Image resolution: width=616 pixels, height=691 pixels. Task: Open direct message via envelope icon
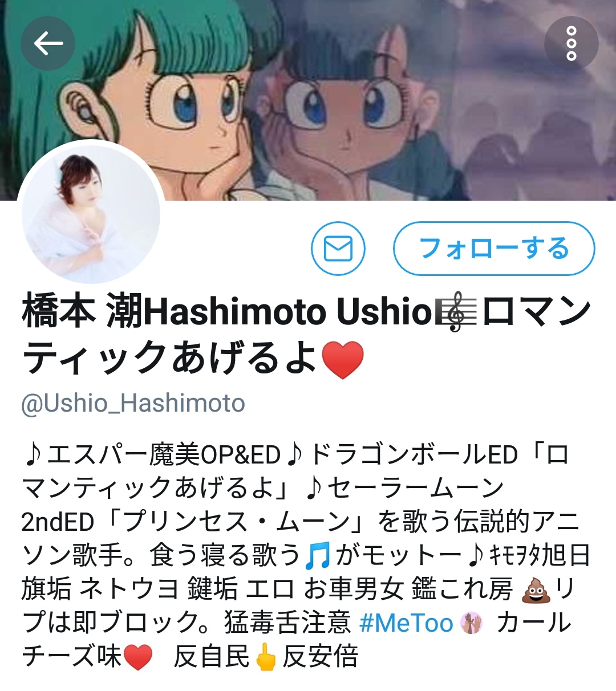point(338,249)
